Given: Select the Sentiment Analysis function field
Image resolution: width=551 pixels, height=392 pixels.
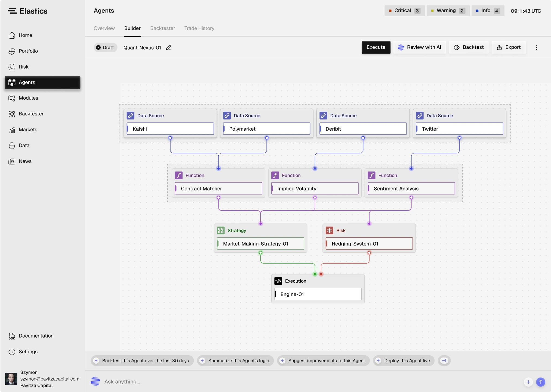Looking at the screenshot, I should [x=411, y=188].
